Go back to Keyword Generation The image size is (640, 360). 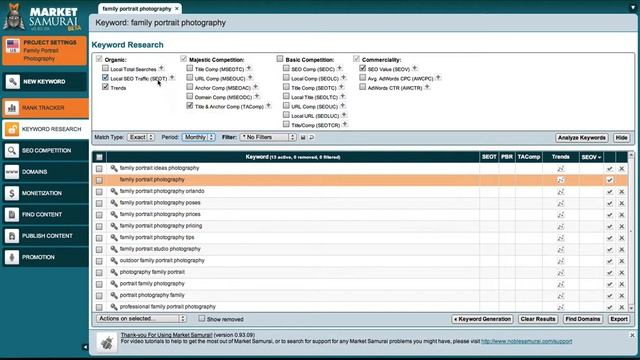click(482, 319)
